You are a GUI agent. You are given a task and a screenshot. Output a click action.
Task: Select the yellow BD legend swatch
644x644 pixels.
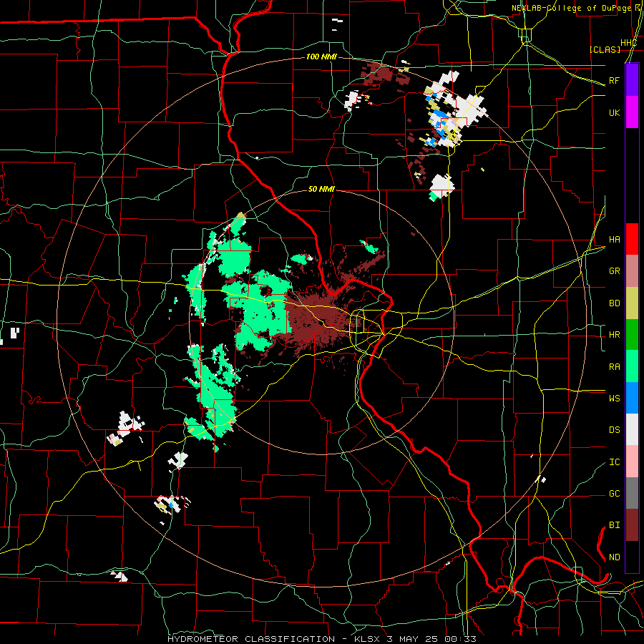(x=632, y=303)
